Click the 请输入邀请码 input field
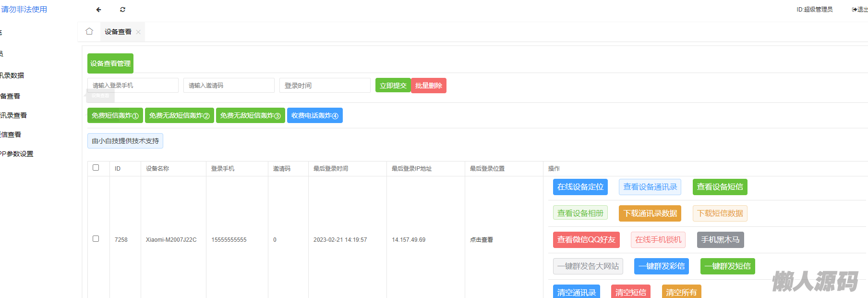Image resolution: width=868 pixels, height=298 pixels. (229, 86)
